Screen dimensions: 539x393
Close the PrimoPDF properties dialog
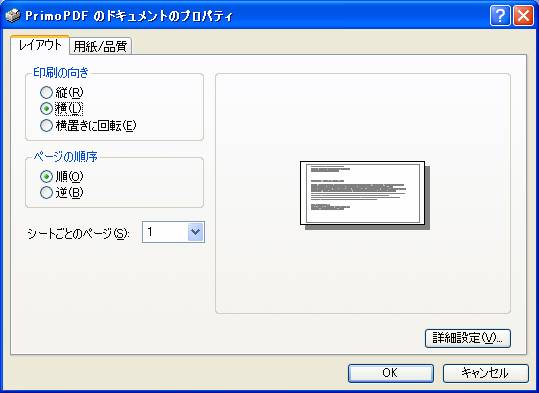tap(523, 16)
